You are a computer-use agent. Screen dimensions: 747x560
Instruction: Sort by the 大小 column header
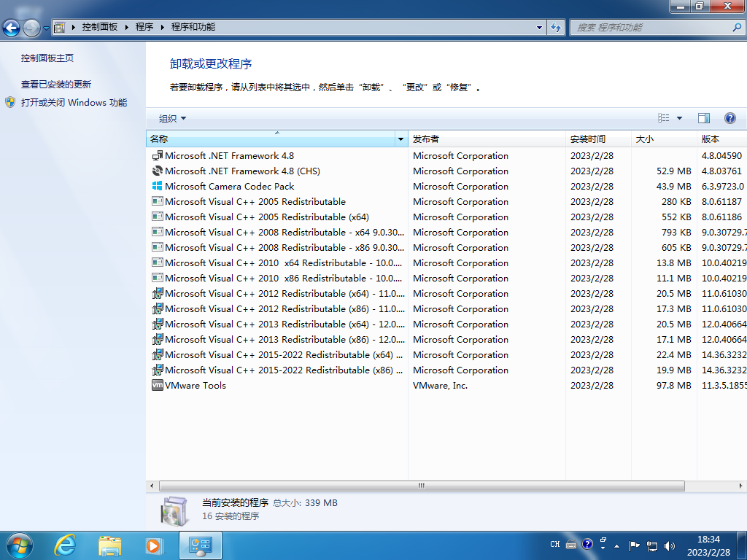point(664,139)
